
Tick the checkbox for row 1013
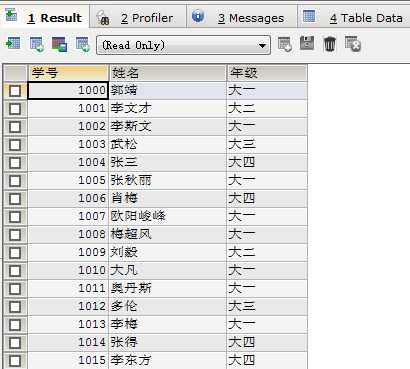(15, 325)
